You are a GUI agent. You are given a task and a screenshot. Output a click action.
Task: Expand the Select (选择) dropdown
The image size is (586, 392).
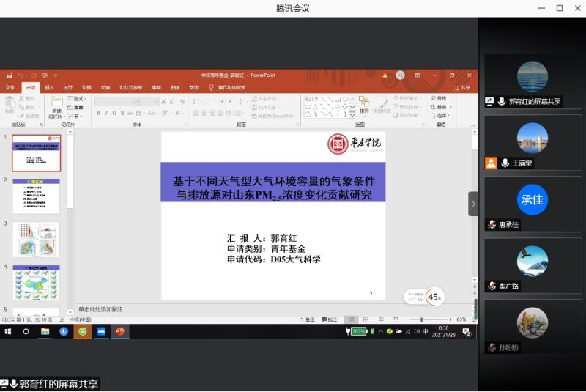(x=442, y=115)
